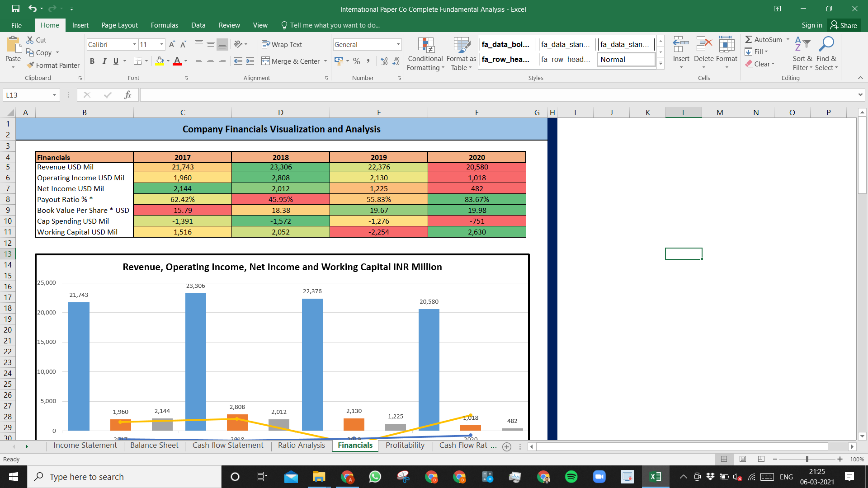Toggle Underline formatting
Viewport: 868px width, 488px height.
[116, 61]
